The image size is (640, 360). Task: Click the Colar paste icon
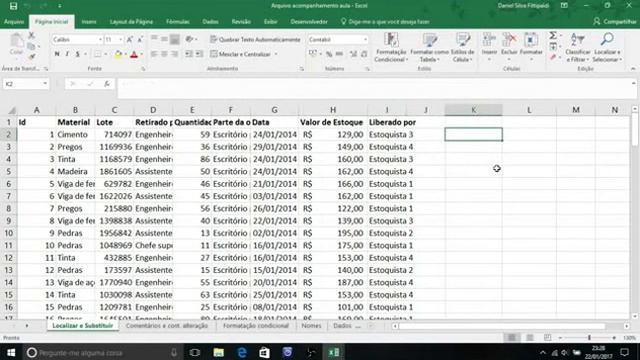(16, 44)
